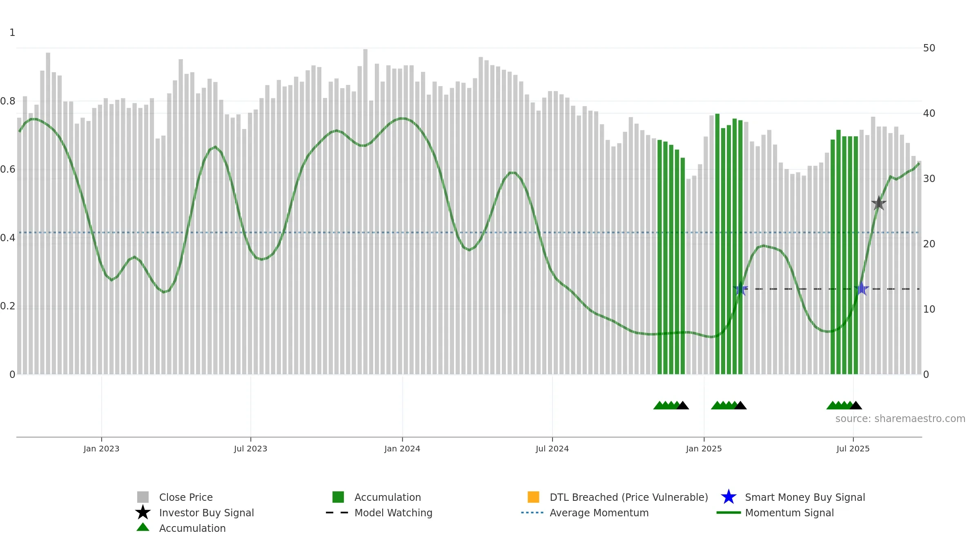Click the black triangle marker before Jan 2025
Viewport: 980px width, 551px height.
pos(683,405)
